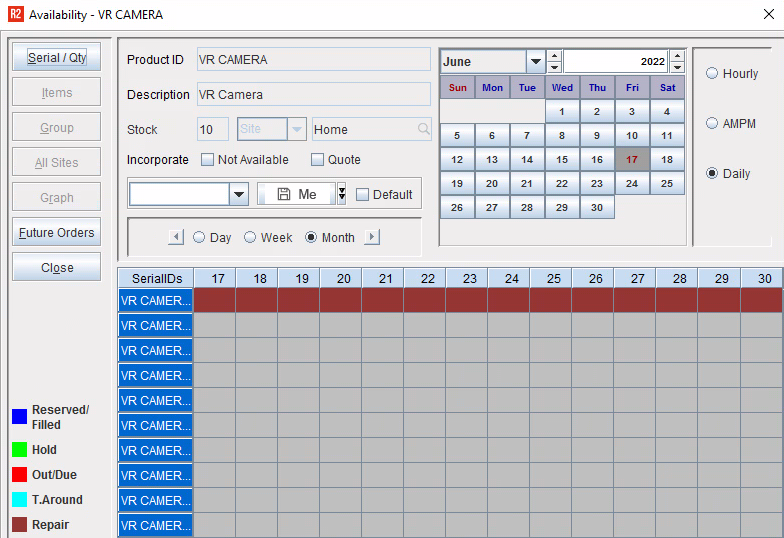
Task: Select June 24 in the calendar
Action: coord(632,184)
